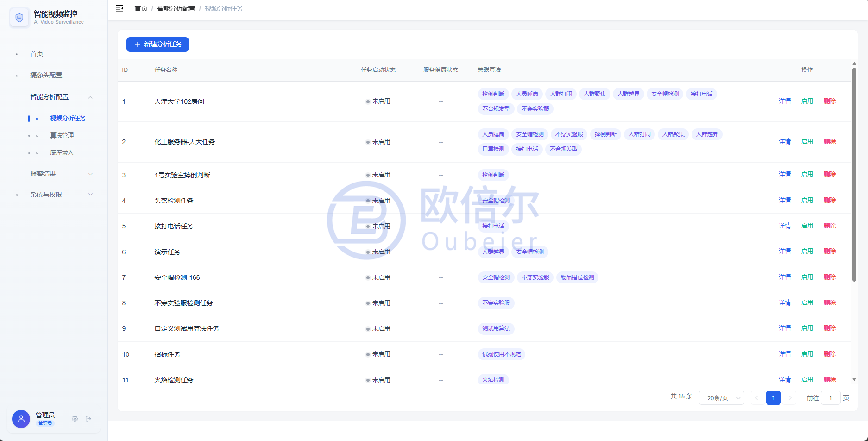Expand the 系统与权限 menu
868x441 pixels.
click(x=90, y=195)
